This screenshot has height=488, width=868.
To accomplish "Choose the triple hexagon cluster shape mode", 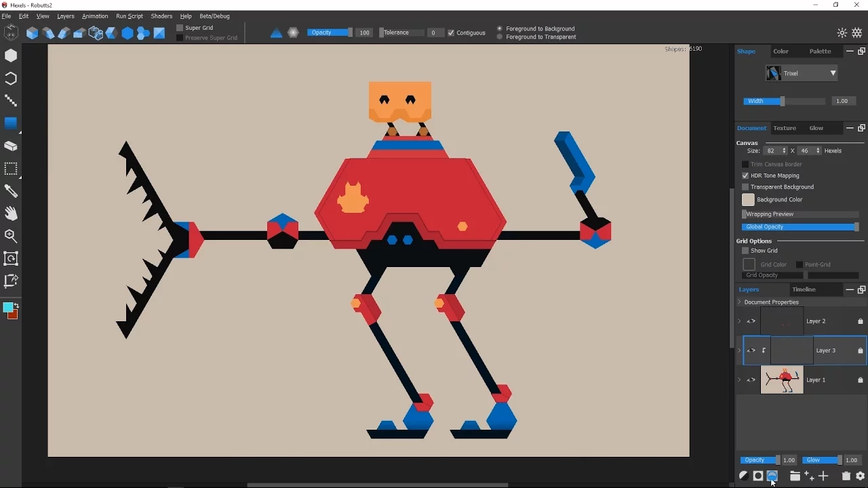I will click(x=143, y=33).
